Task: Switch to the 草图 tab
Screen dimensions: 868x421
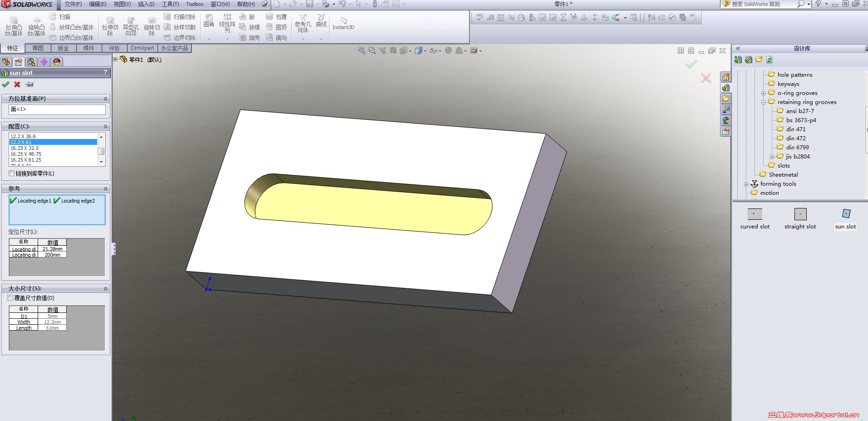Action: (x=38, y=48)
